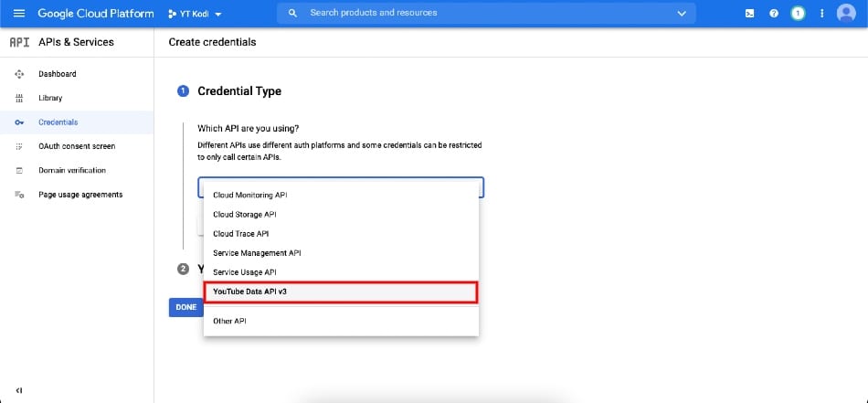Choose Service Management API option
868x403 pixels.
pos(341,253)
